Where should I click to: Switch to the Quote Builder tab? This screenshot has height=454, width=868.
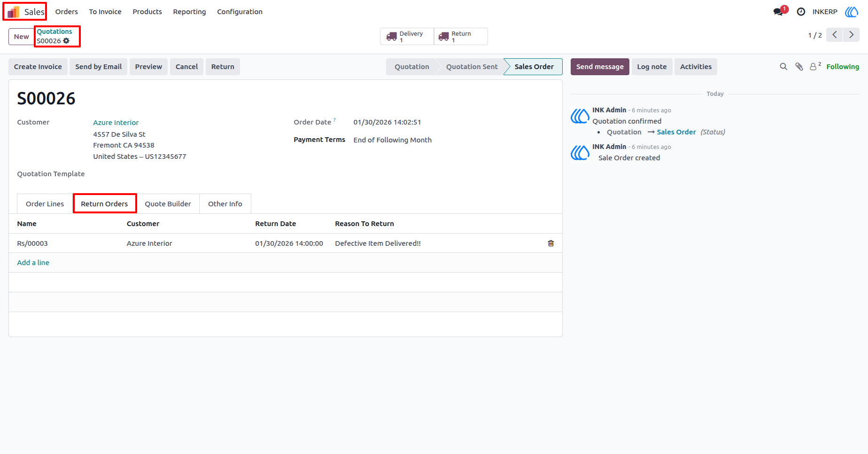pos(168,204)
